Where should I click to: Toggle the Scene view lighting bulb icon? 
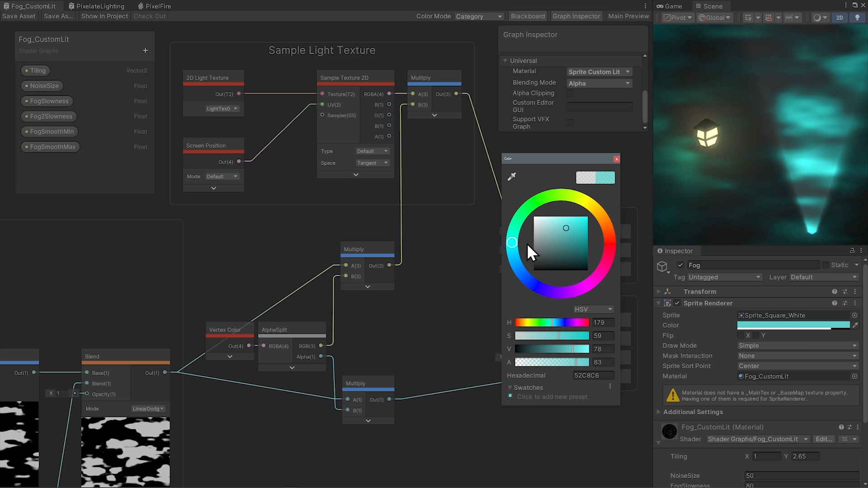[x=857, y=18]
